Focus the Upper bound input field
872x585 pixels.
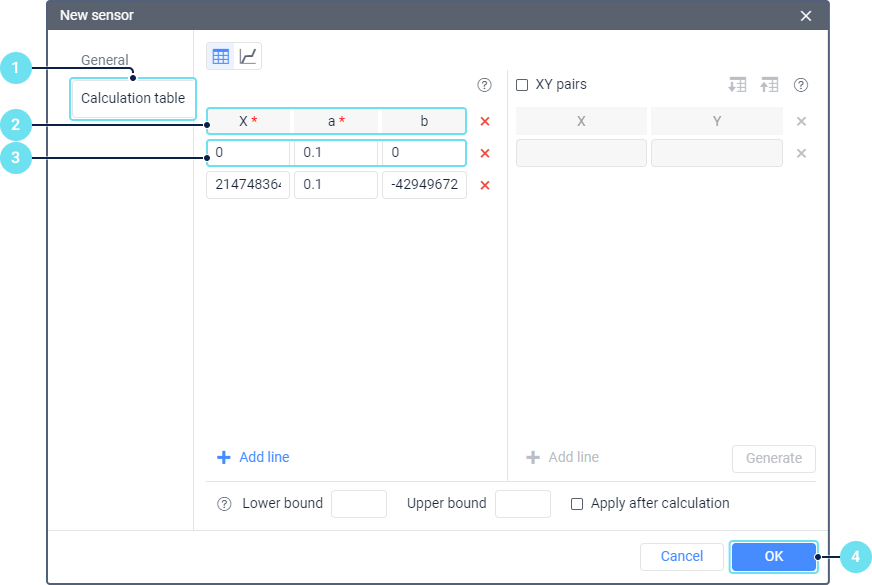pyautogui.click(x=522, y=504)
